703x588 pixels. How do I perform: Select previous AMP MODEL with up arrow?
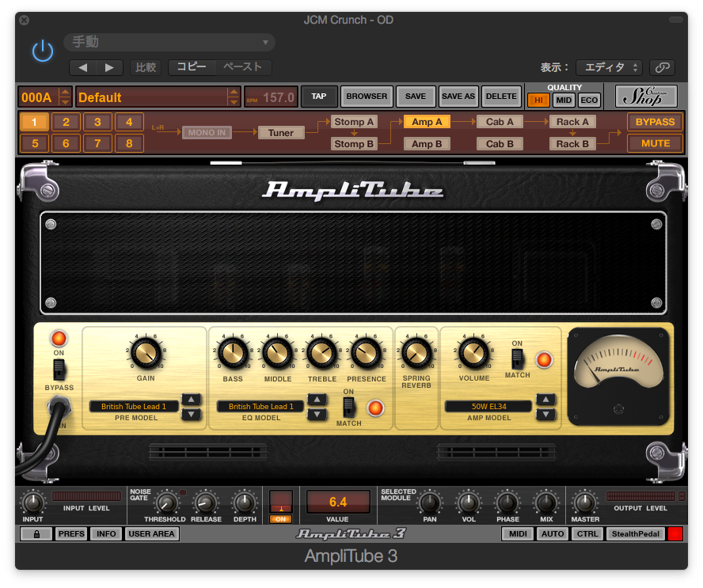[x=545, y=400]
